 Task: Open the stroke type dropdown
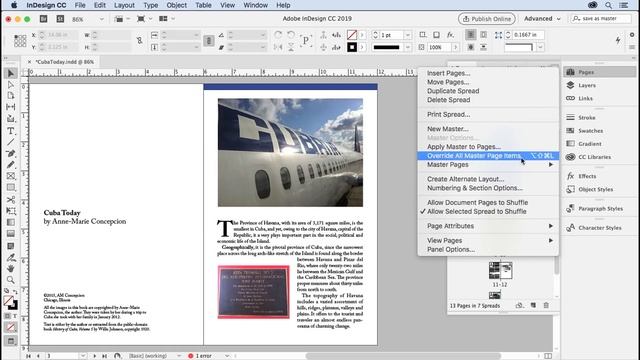click(407, 47)
